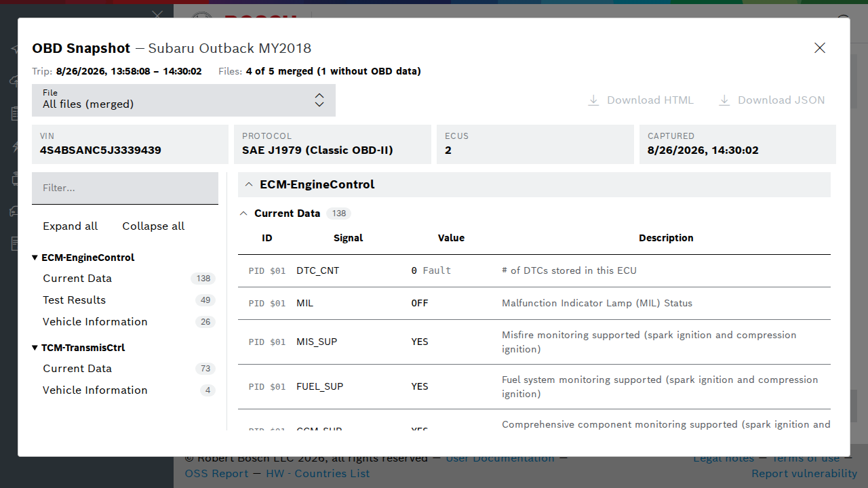Click the Signal column header
The width and height of the screenshot is (868, 488).
point(348,238)
